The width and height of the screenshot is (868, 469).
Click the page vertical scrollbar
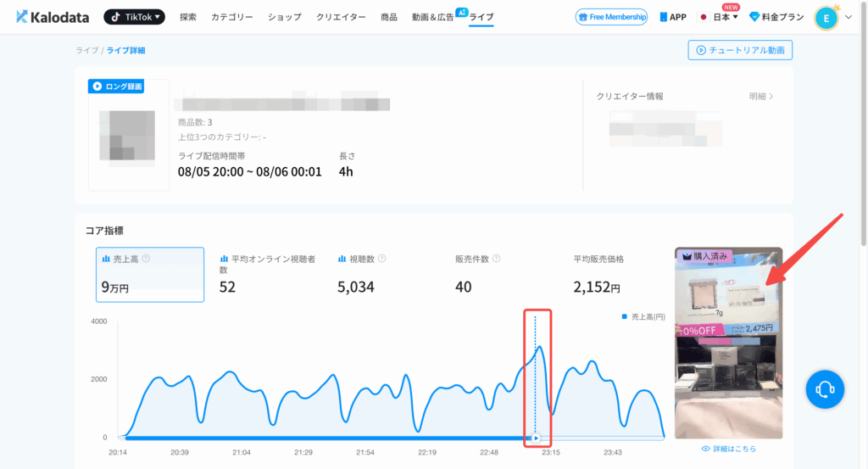click(864, 125)
